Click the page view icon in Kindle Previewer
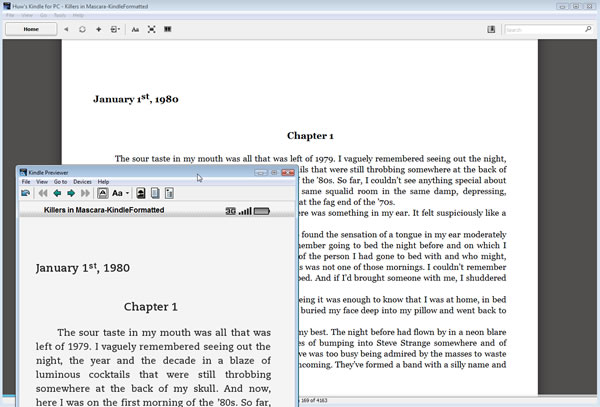600x407 pixels. click(x=155, y=193)
